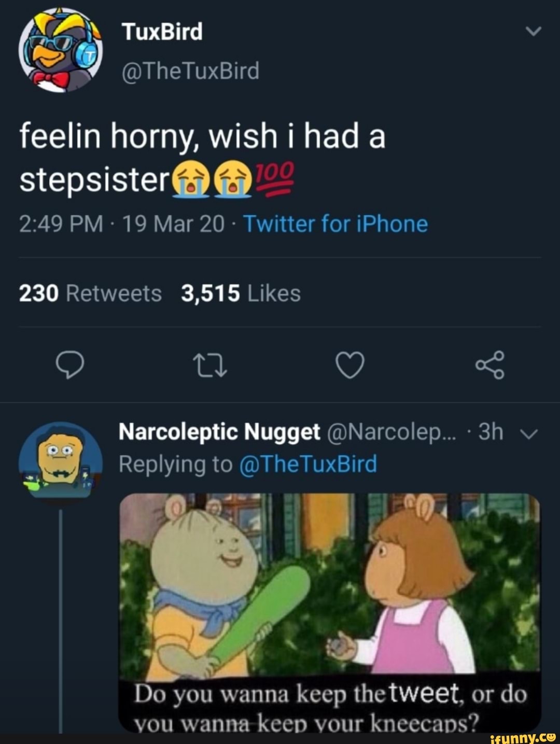
Task: Follow the @TheTuxBird mention in reply
Action: pyautogui.click(x=309, y=464)
